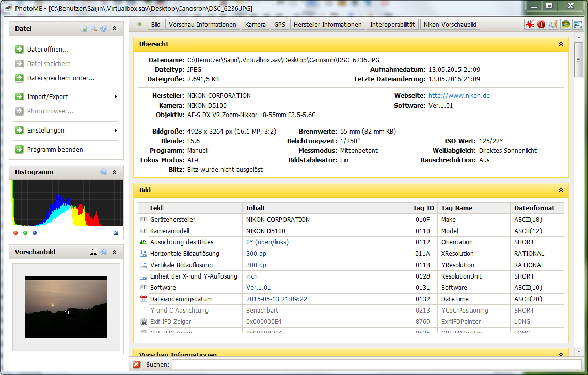Click the enlarge histogram icon below the graph
The image size is (588, 375).
coord(115,233)
